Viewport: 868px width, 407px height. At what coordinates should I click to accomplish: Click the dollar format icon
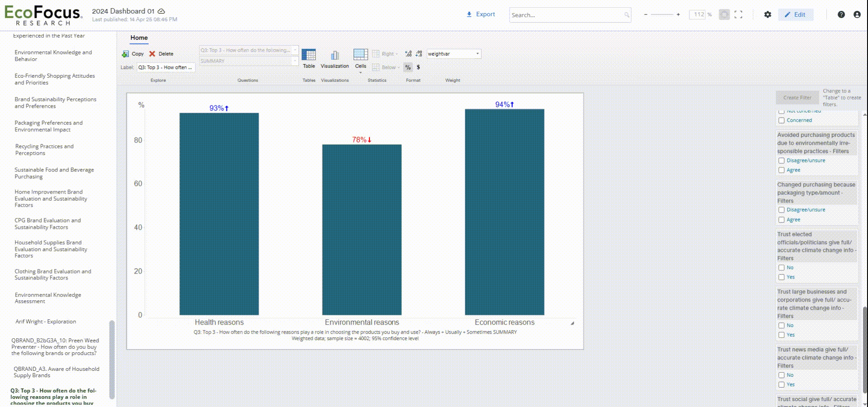coord(418,67)
